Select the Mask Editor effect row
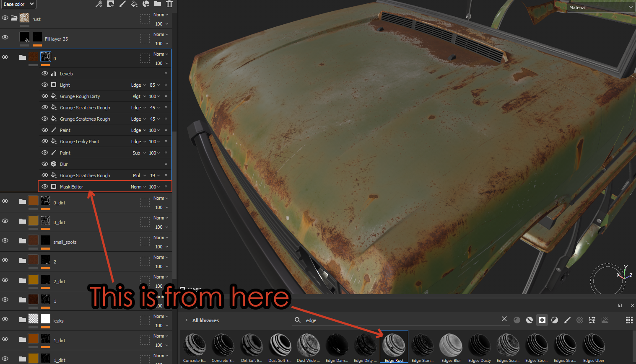This screenshot has height=364, width=636. click(105, 186)
